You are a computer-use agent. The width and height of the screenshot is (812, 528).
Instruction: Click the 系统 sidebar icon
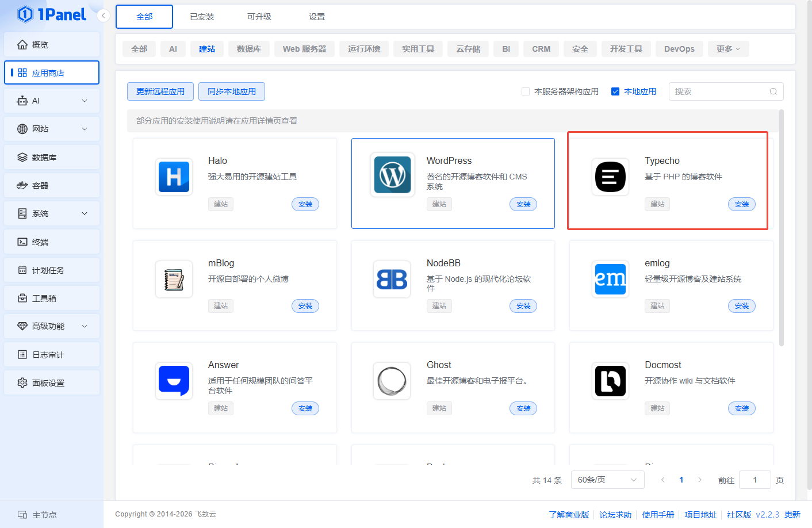(x=22, y=213)
